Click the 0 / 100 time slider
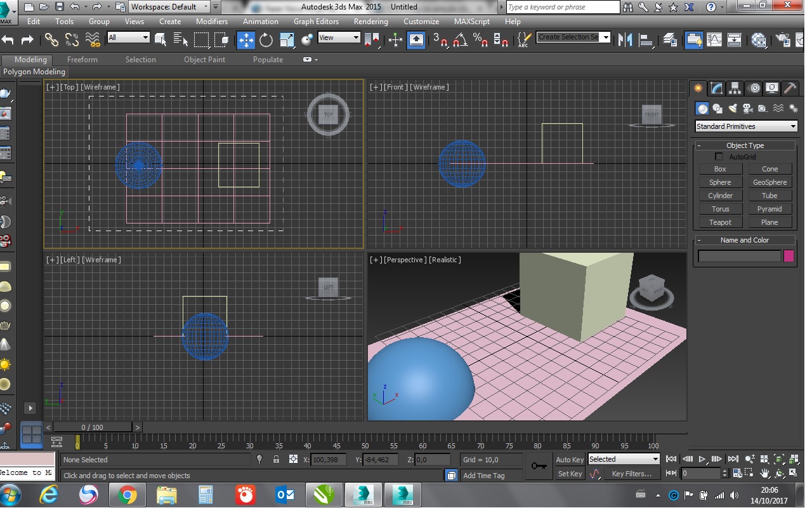Screen dimensions: 812x508 coord(93,427)
